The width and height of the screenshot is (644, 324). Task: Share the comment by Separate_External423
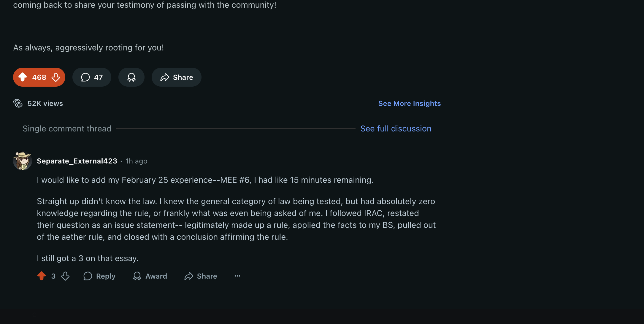coord(201,276)
